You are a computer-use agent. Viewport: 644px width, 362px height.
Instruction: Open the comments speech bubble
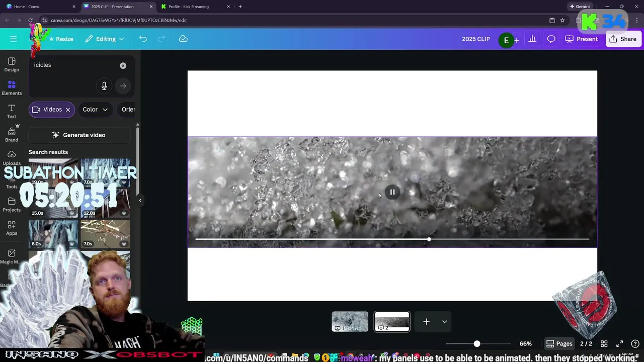pos(551,39)
